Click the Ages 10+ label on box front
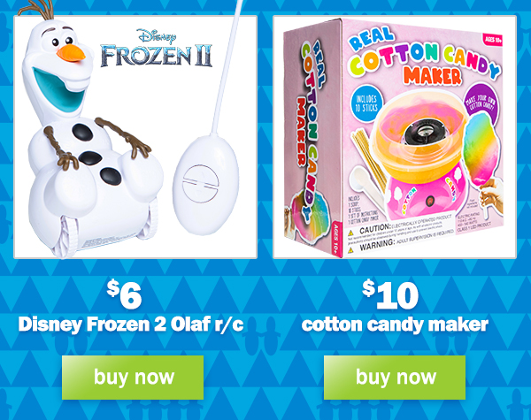The height and width of the screenshot is (420, 531). (493, 40)
